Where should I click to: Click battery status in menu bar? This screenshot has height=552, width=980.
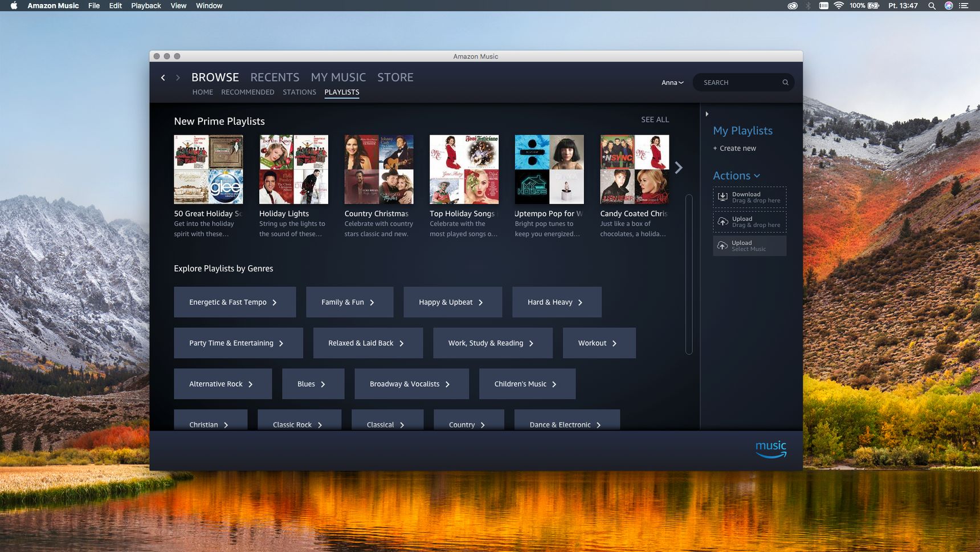pos(864,6)
